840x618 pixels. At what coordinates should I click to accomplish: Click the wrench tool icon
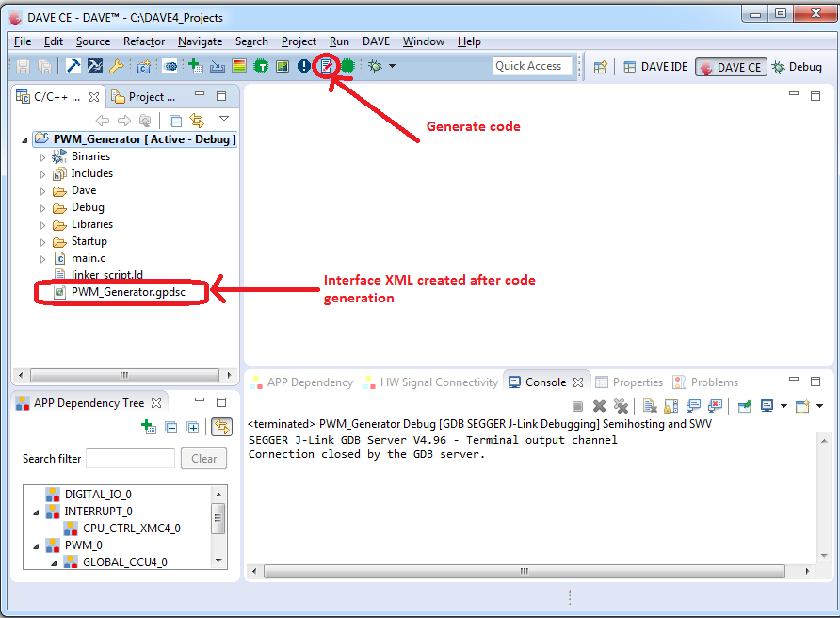(116, 66)
